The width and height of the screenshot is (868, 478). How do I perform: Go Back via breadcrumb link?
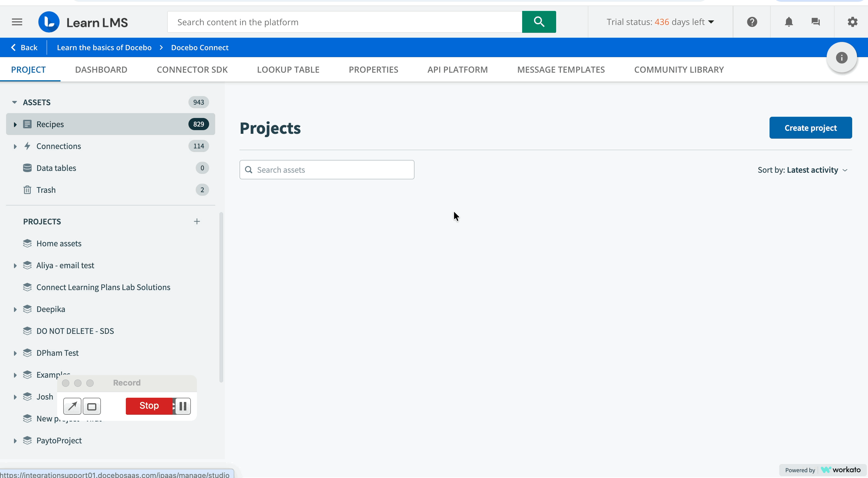tap(24, 47)
